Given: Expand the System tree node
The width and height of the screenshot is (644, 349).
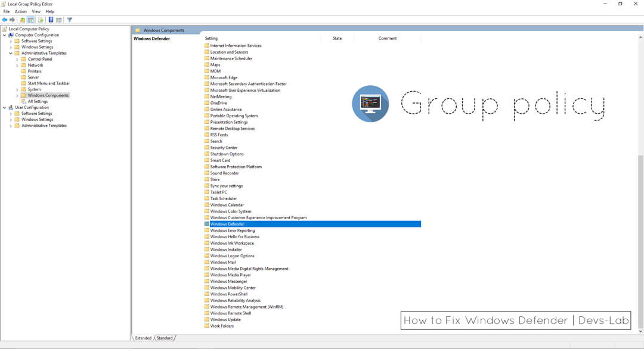Looking at the screenshot, I should point(17,89).
